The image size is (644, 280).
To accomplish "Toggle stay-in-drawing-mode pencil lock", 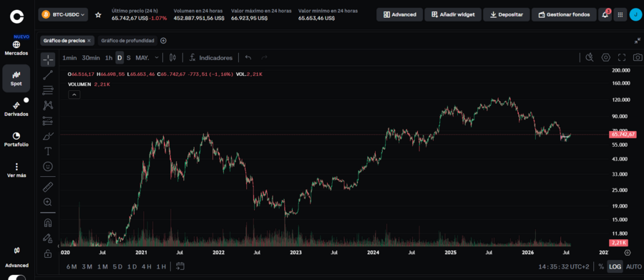I will [48, 238].
